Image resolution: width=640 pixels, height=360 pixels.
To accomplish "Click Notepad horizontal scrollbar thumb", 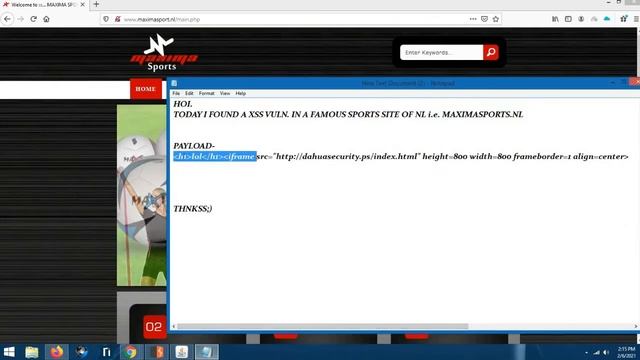I will point(322,326).
